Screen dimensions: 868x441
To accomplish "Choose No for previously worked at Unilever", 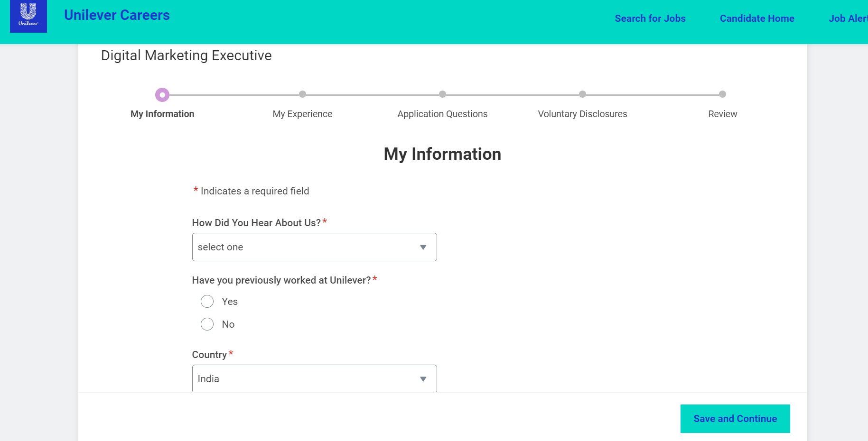I will [x=207, y=324].
